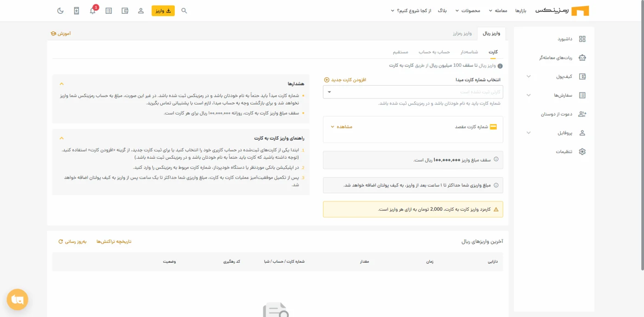Click the وضعیت column header
The width and height of the screenshot is (644, 317).
point(169,261)
